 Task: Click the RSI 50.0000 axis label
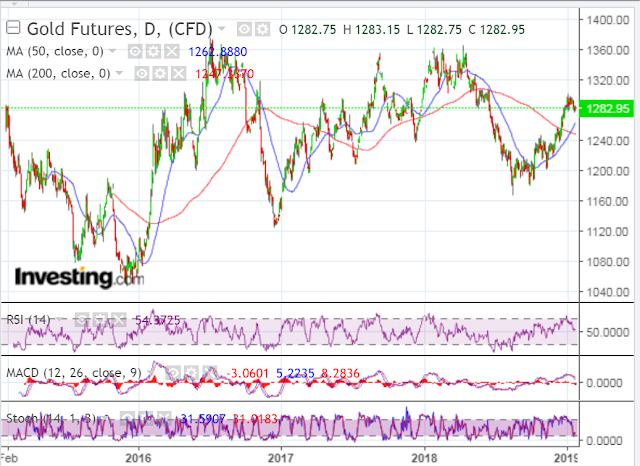point(608,332)
